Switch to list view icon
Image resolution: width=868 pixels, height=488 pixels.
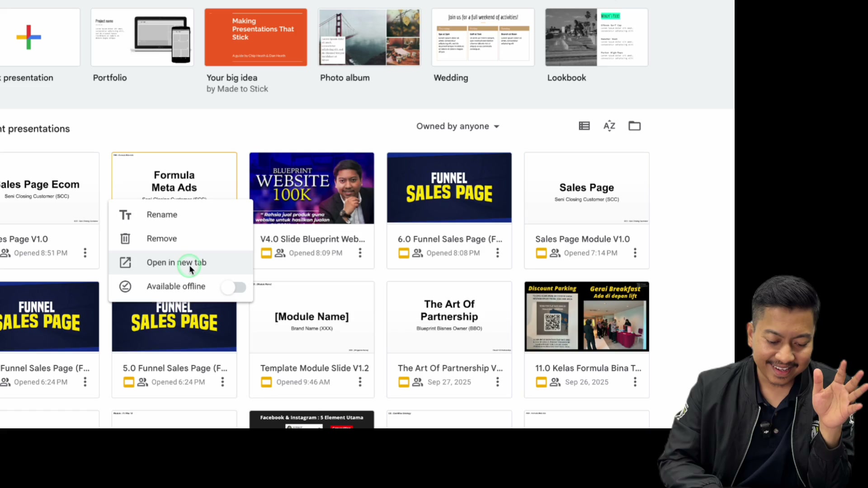(x=584, y=126)
